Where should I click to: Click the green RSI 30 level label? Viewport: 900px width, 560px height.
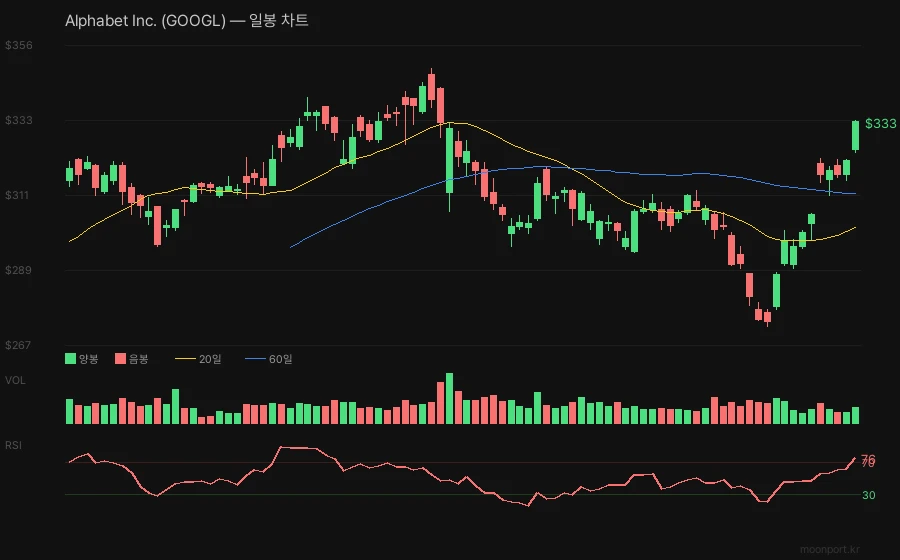pos(869,495)
